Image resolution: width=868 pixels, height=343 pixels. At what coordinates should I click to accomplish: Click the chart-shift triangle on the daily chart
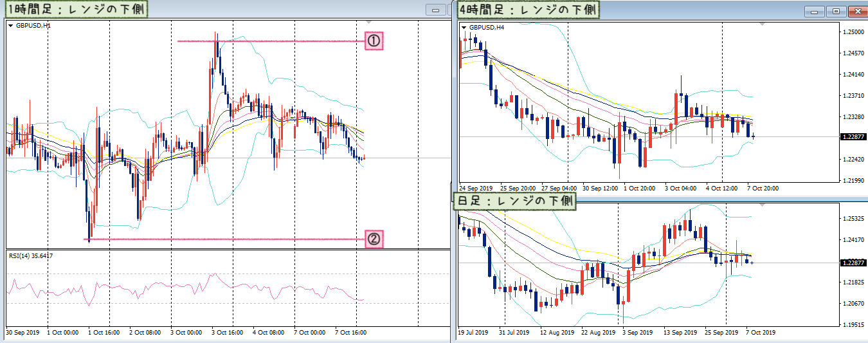coord(763,205)
